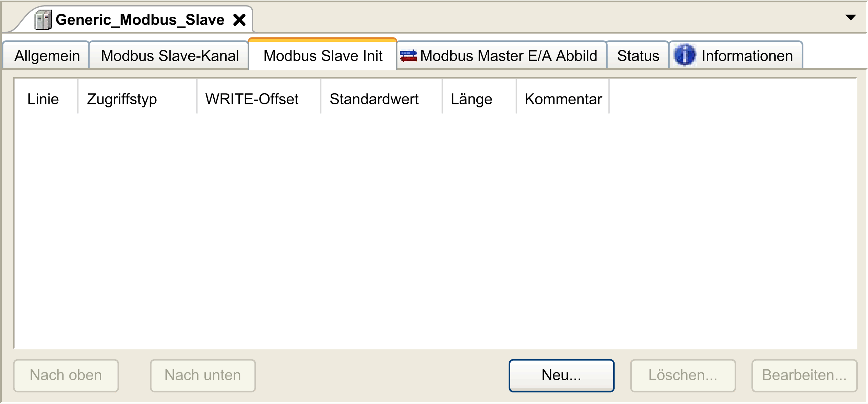868x404 pixels.
Task: Click the WRITE-Offset column header
Action: (252, 99)
